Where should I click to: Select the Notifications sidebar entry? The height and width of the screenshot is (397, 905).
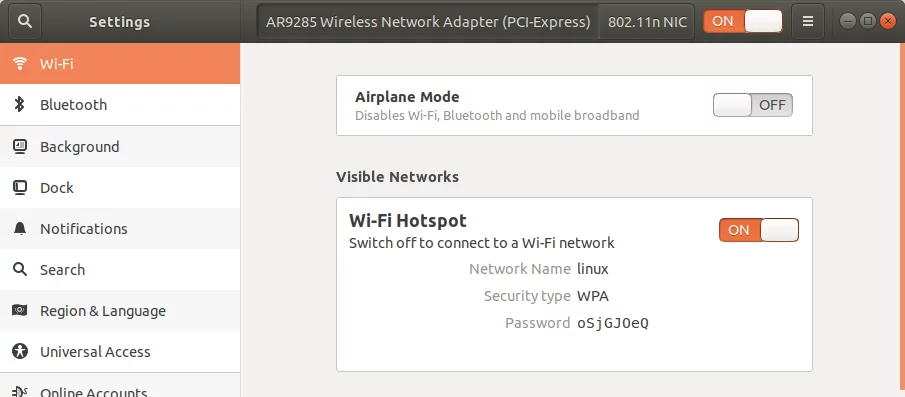tap(120, 229)
